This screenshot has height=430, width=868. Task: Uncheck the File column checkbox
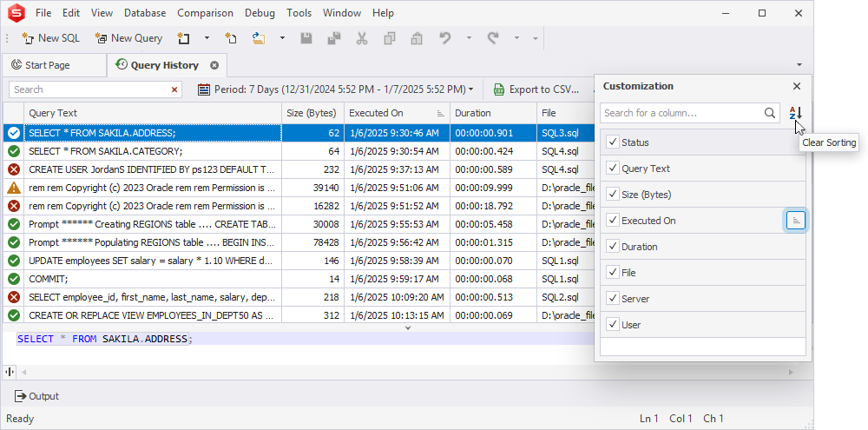(612, 273)
